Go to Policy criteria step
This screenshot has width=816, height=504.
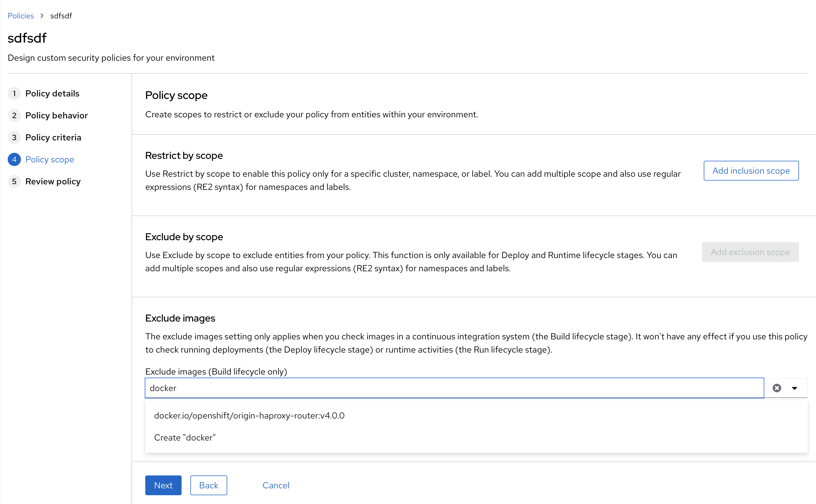click(x=53, y=137)
